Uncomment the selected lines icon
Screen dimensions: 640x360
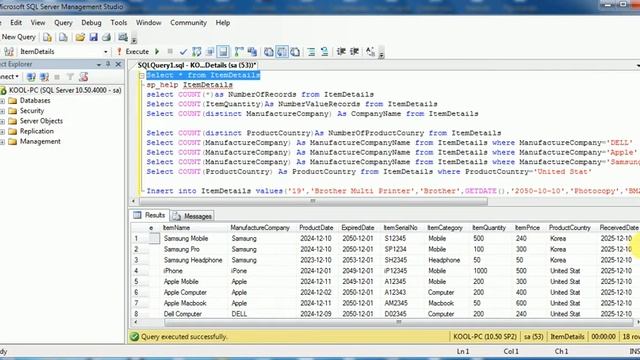(324, 52)
